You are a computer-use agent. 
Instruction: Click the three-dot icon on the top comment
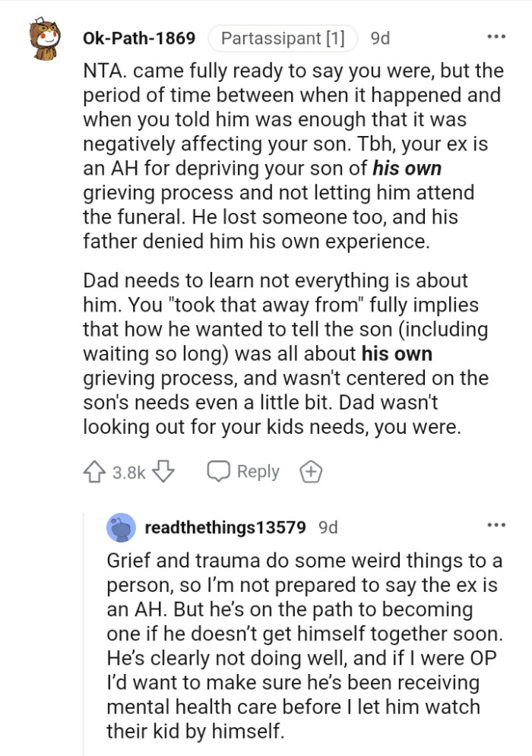(x=496, y=36)
